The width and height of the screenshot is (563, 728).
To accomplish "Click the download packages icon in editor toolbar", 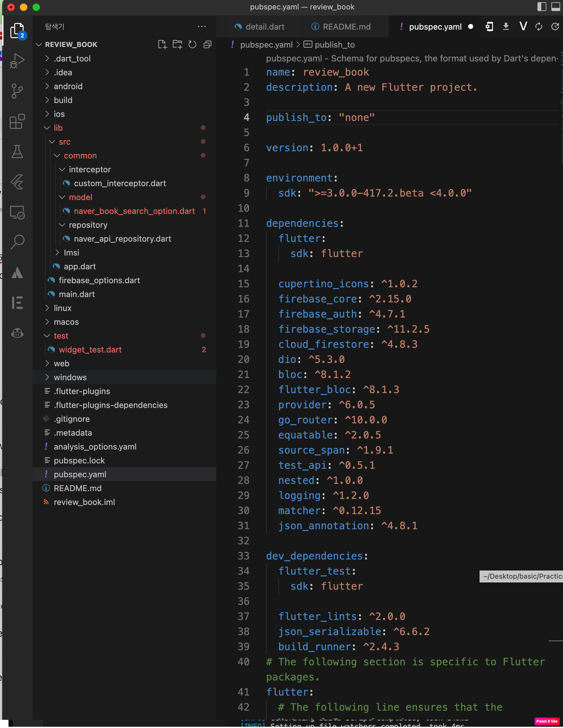I will pyautogui.click(x=506, y=26).
